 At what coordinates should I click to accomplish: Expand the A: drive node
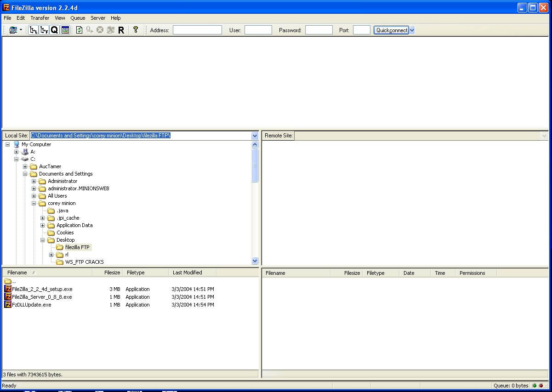point(17,152)
